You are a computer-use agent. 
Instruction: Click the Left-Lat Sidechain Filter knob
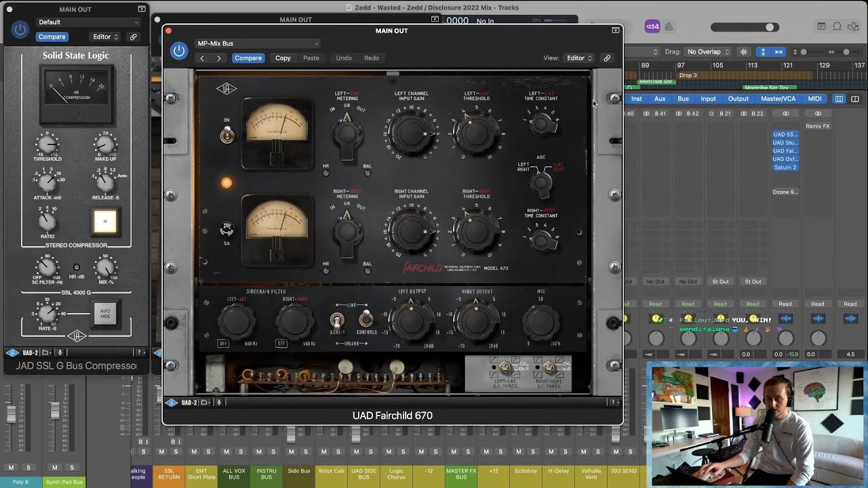tap(236, 322)
